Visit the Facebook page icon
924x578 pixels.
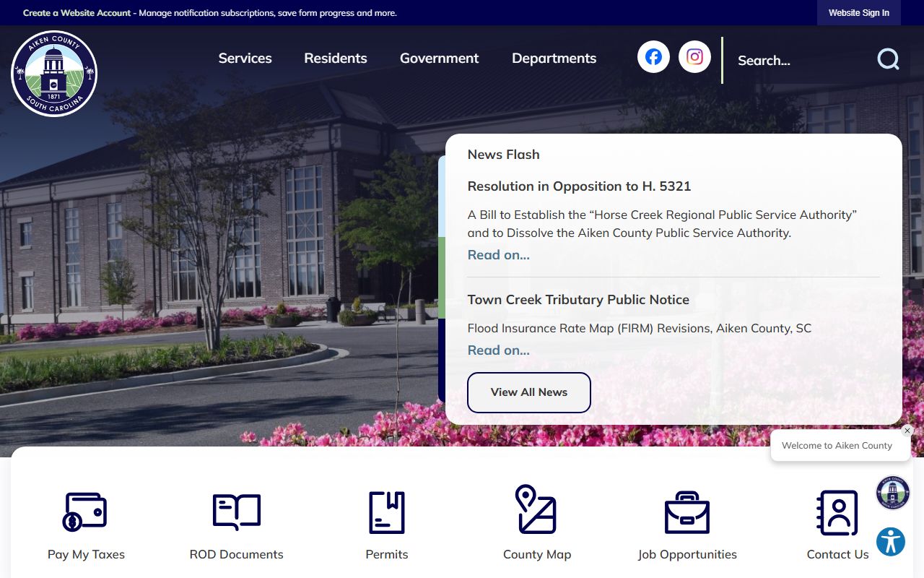pyautogui.click(x=653, y=56)
